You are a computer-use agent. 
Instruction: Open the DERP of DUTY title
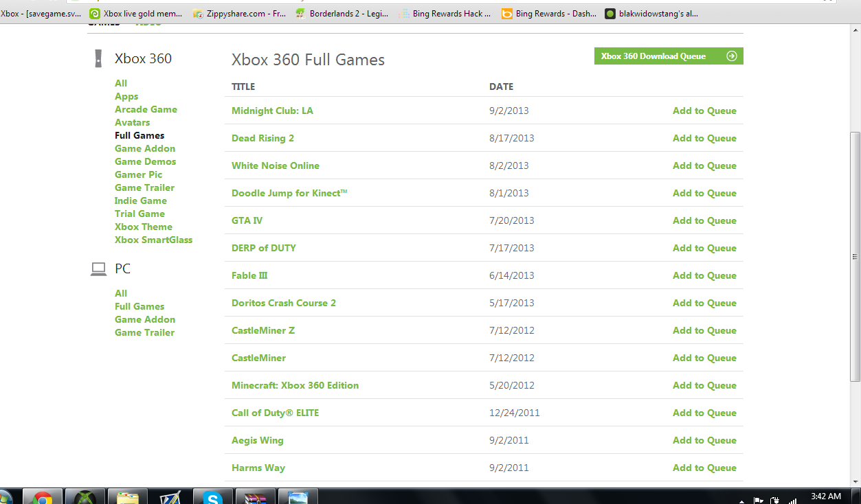(x=264, y=248)
